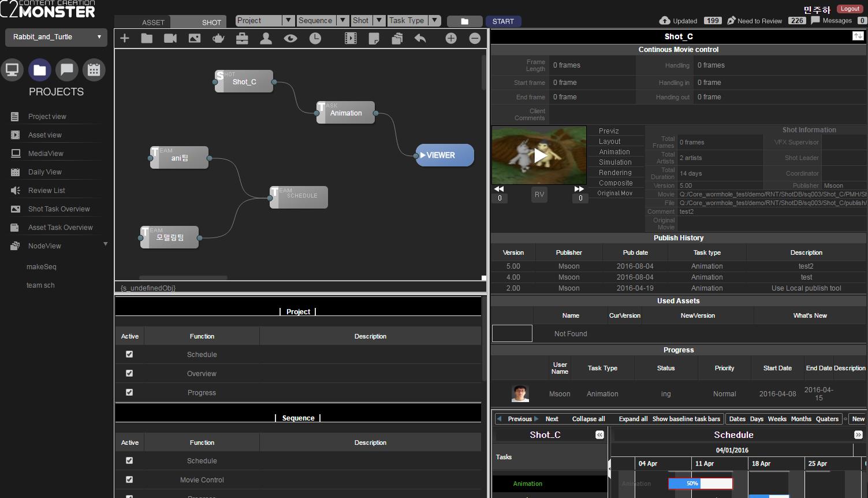868x498 pixels.
Task: Click the folder button next to START
Action: click(464, 21)
